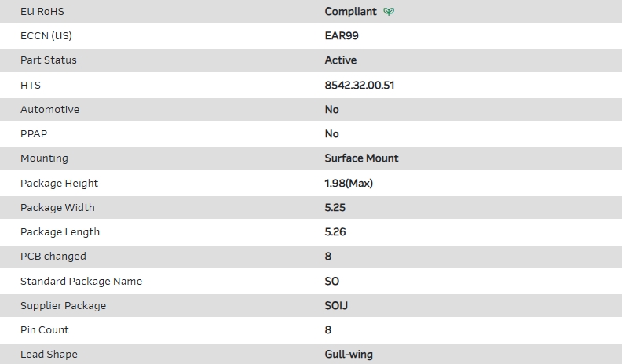Viewport: 622px width, 364px height.
Task: Click the Standard Package Name label
Action: (81, 282)
